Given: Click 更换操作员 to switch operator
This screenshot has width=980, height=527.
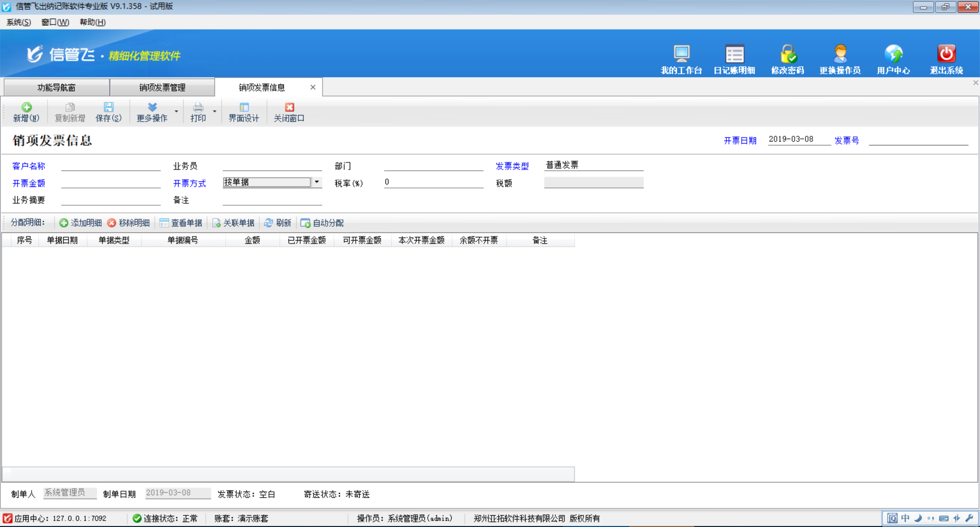Looking at the screenshot, I should point(840,57).
